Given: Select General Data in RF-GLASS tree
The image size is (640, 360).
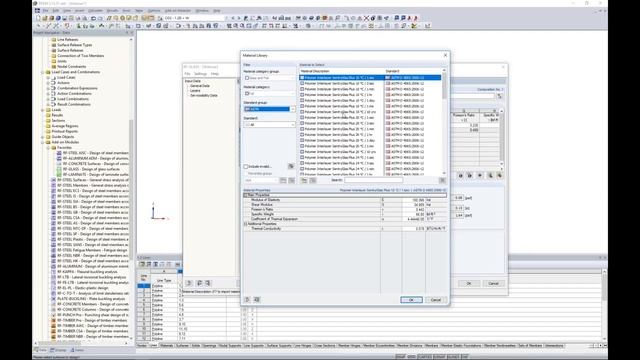Looking at the screenshot, I should coord(200,86).
